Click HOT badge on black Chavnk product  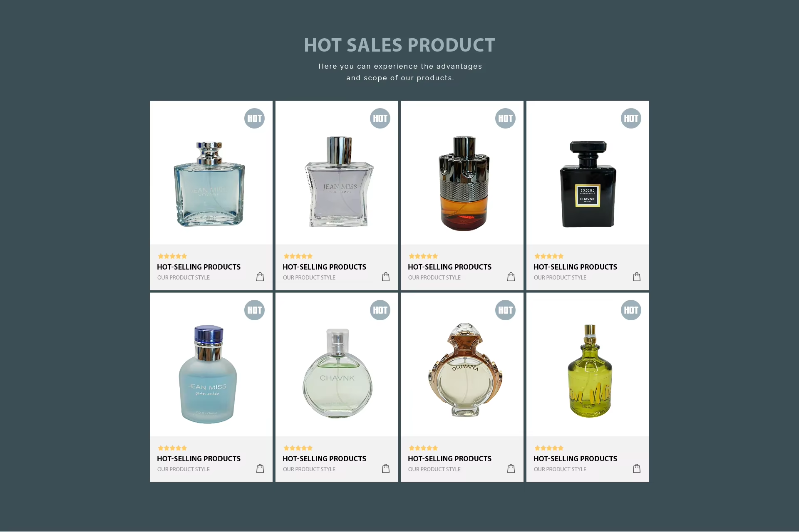click(x=631, y=119)
